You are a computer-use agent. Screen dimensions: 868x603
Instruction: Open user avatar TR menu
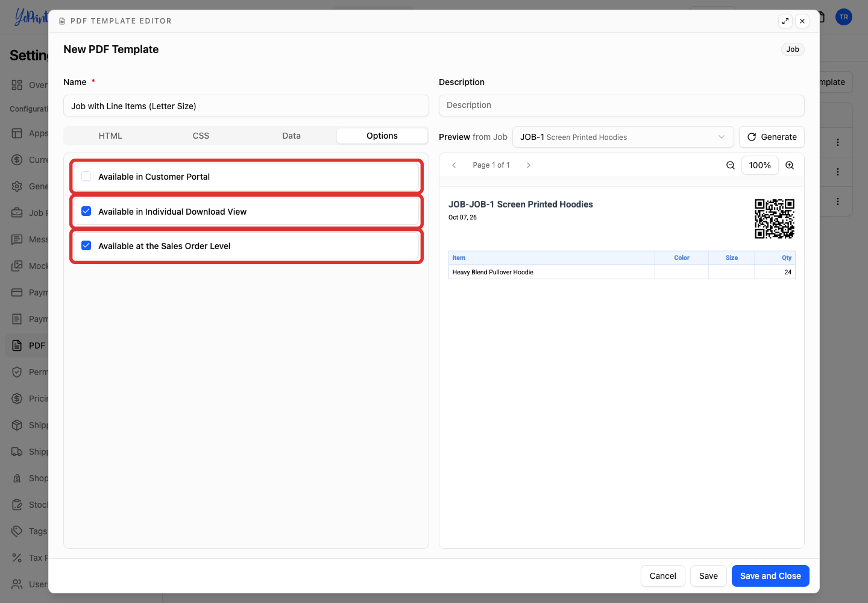pyautogui.click(x=844, y=17)
